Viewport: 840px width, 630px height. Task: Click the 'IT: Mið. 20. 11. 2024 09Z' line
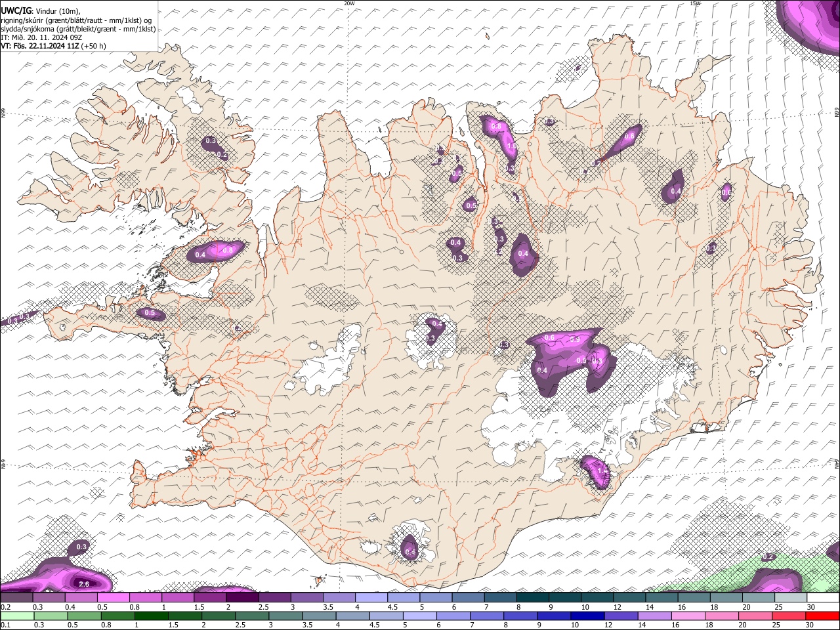[41, 37]
